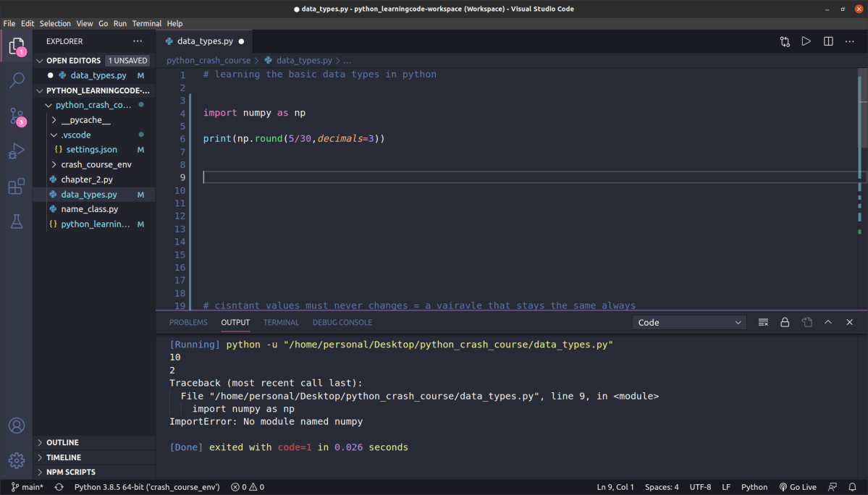The width and height of the screenshot is (868, 495).
Task: Expand the Outline section
Action: (94, 442)
